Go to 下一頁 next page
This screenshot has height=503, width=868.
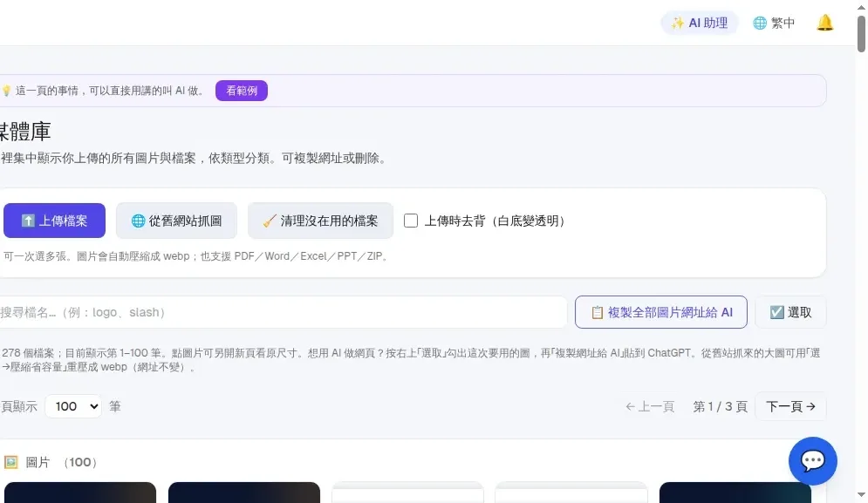tap(790, 407)
